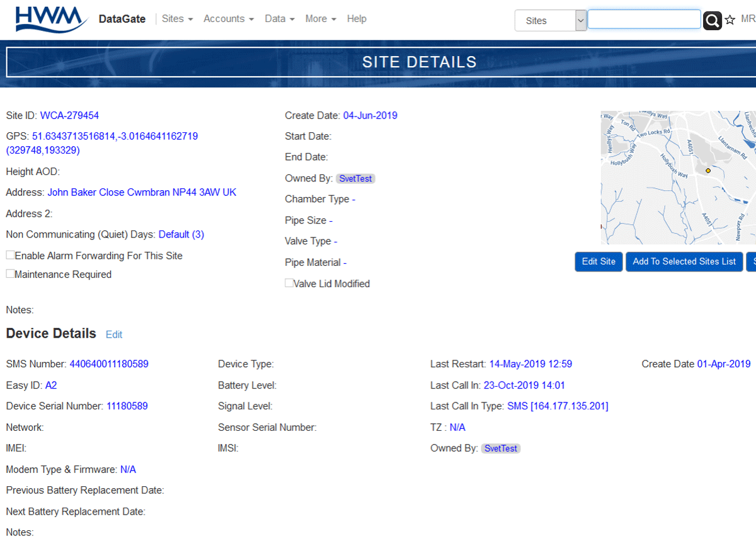Click the SvetTest owner tag under Create Date

point(355,179)
